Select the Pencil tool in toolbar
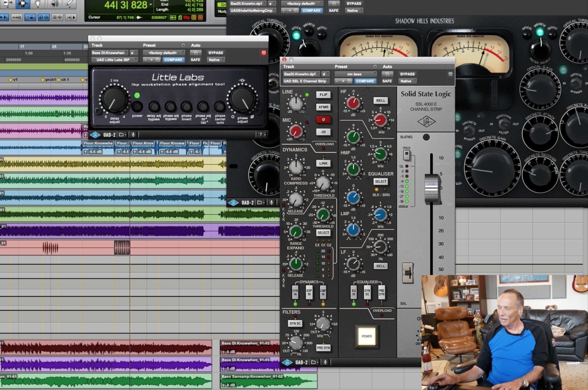 (69, 4)
